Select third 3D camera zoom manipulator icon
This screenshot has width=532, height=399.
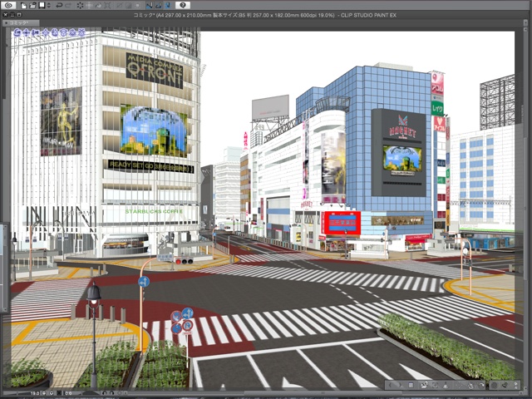35,32
